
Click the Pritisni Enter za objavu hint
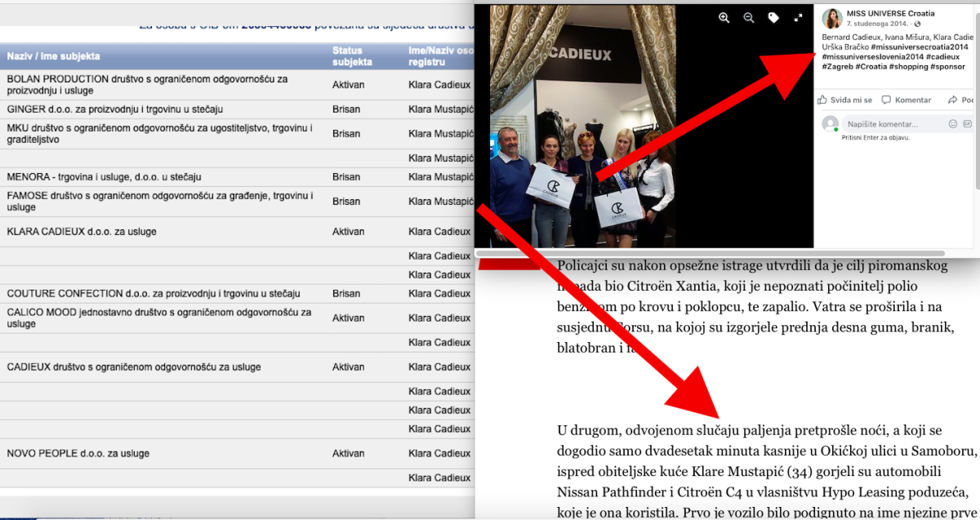pos(875,138)
